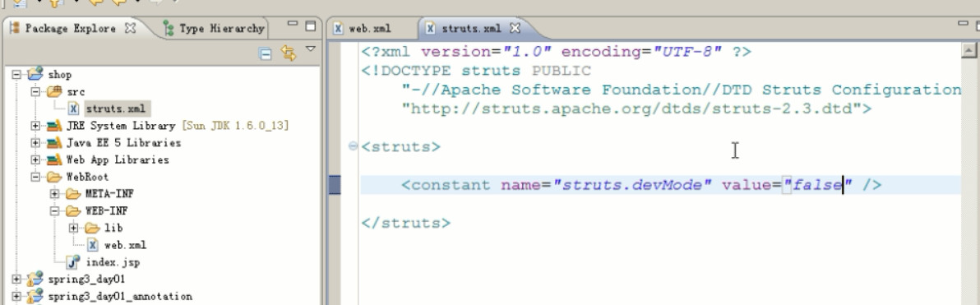980x305 pixels.
Task: Collapse the shop project node
Action: [x=17, y=74]
